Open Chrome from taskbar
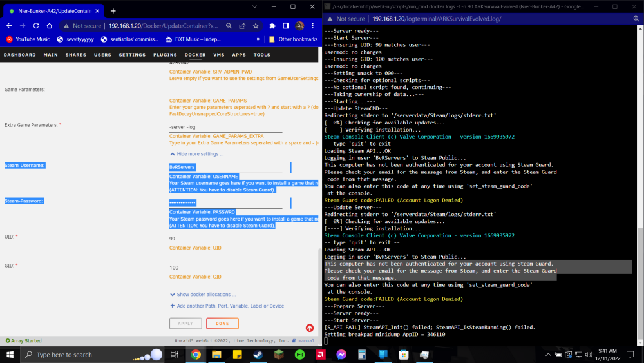 196,355
